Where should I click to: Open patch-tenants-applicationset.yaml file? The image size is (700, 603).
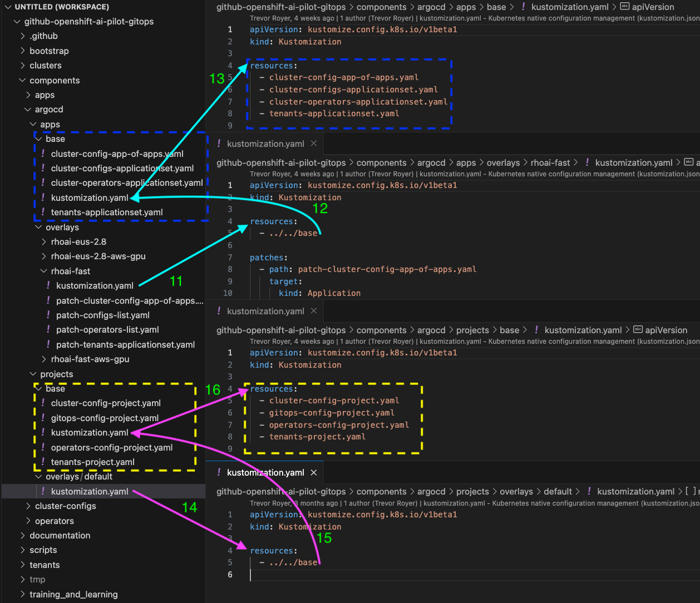pos(125,344)
